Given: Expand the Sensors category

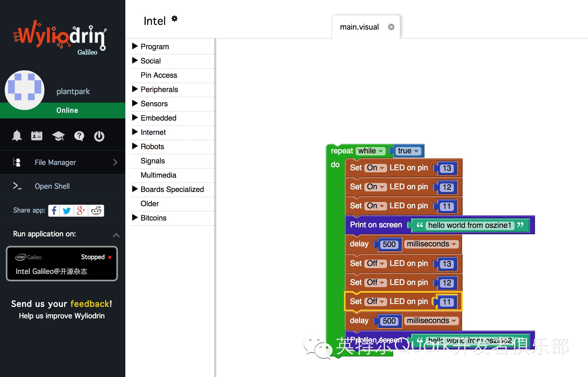Looking at the screenshot, I should click(x=154, y=104).
